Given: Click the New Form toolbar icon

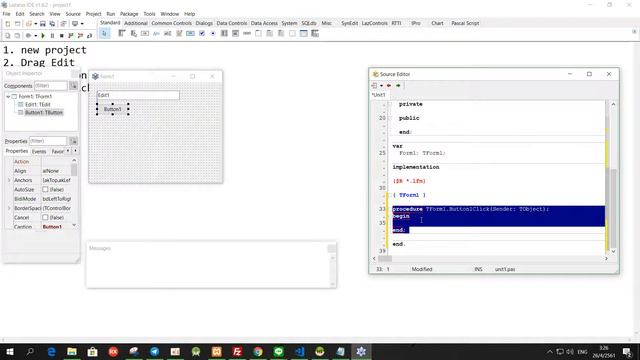Looking at the screenshot, I should [17, 24].
